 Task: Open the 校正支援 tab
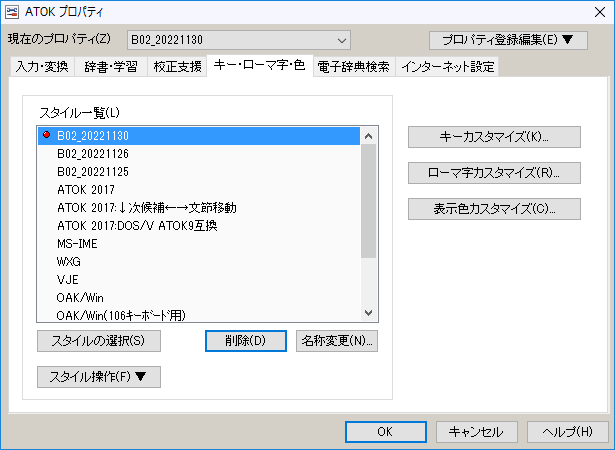tap(177, 67)
